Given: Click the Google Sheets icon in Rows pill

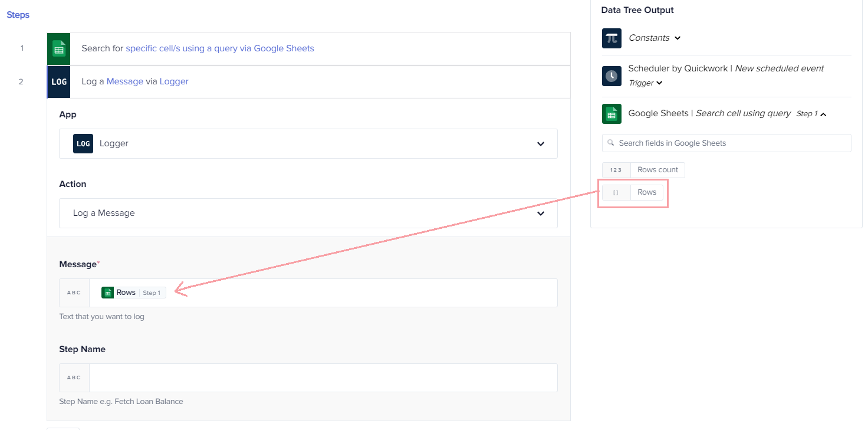Looking at the screenshot, I should coord(107,293).
